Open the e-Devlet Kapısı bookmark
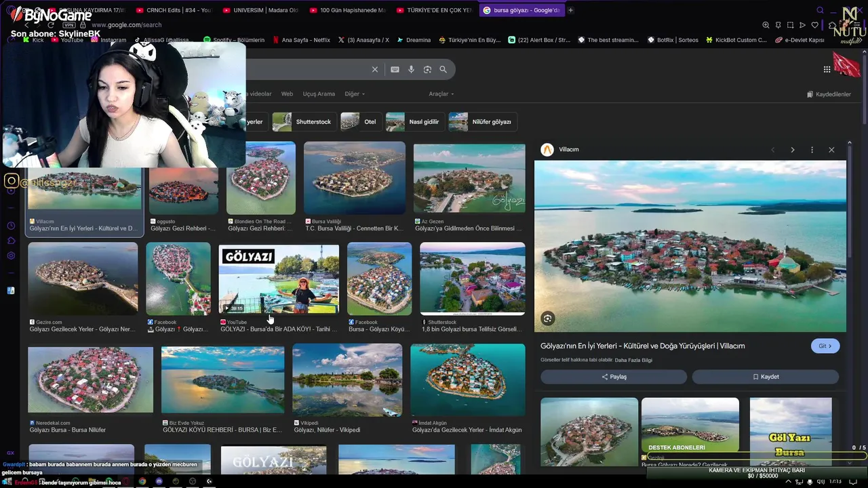868x488 pixels. point(800,40)
